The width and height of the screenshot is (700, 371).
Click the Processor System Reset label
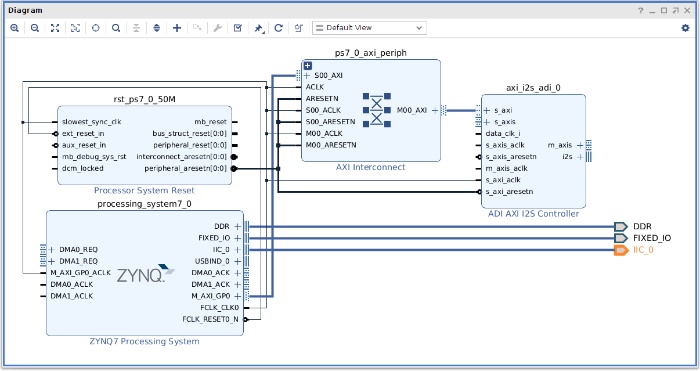tap(144, 191)
